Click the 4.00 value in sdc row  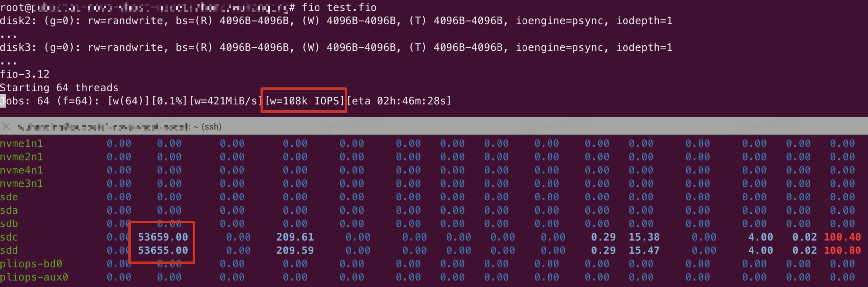[x=760, y=237]
